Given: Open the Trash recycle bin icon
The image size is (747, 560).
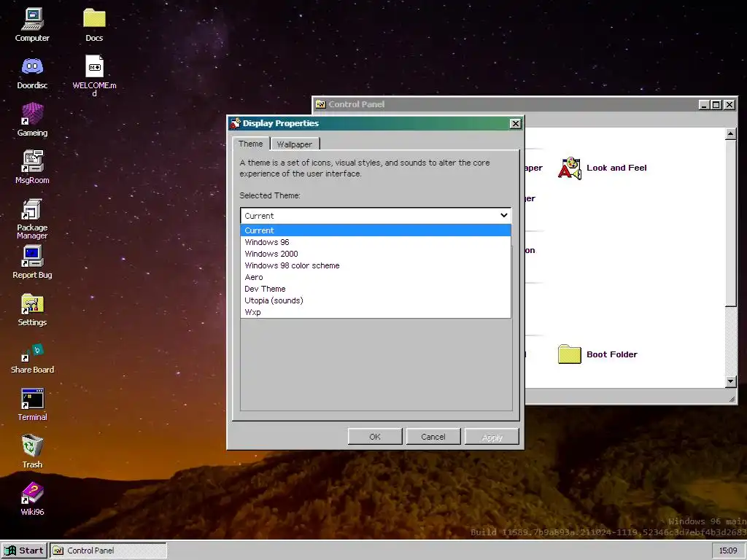Looking at the screenshot, I should [32, 451].
